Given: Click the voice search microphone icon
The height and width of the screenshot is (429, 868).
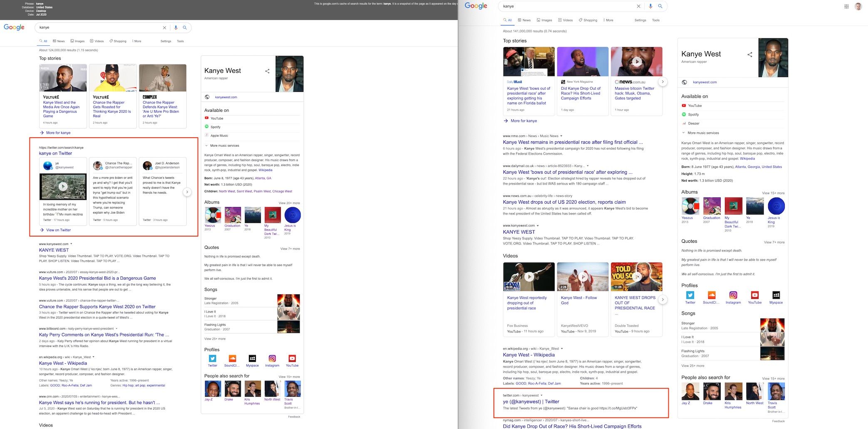Looking at the screenshot, I should (650, 6).
